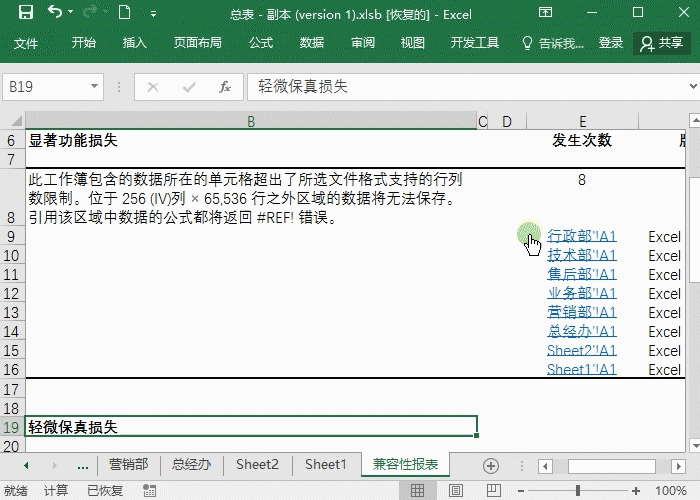The image size is (700, 500).
Task: Click the New document icon
Action: [125, 12]
